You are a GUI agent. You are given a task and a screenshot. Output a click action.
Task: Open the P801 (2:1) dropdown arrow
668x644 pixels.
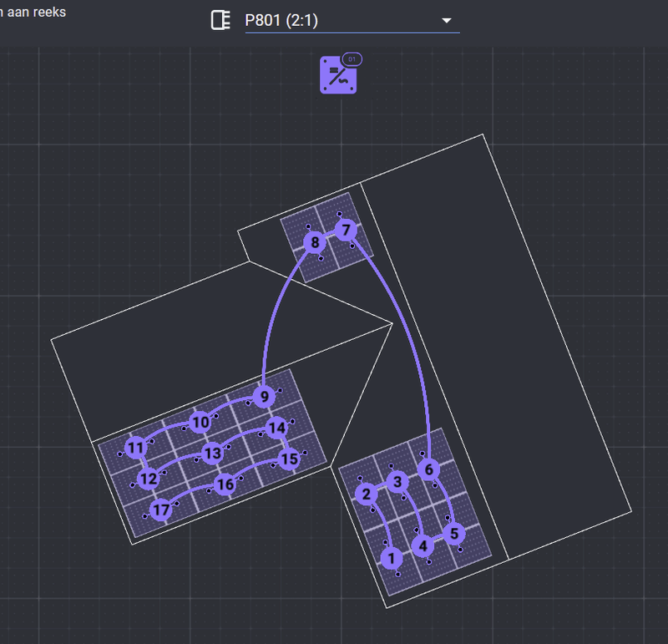point(447,20)
